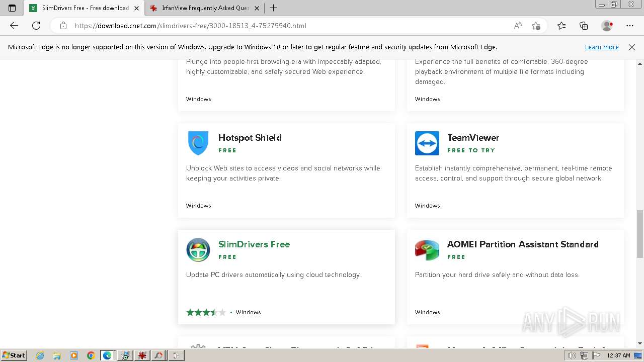Click 'Unblock Web sites' Hotspot Shield description
Viewport: 644px width, 362px height.
(x=283, y=173)
